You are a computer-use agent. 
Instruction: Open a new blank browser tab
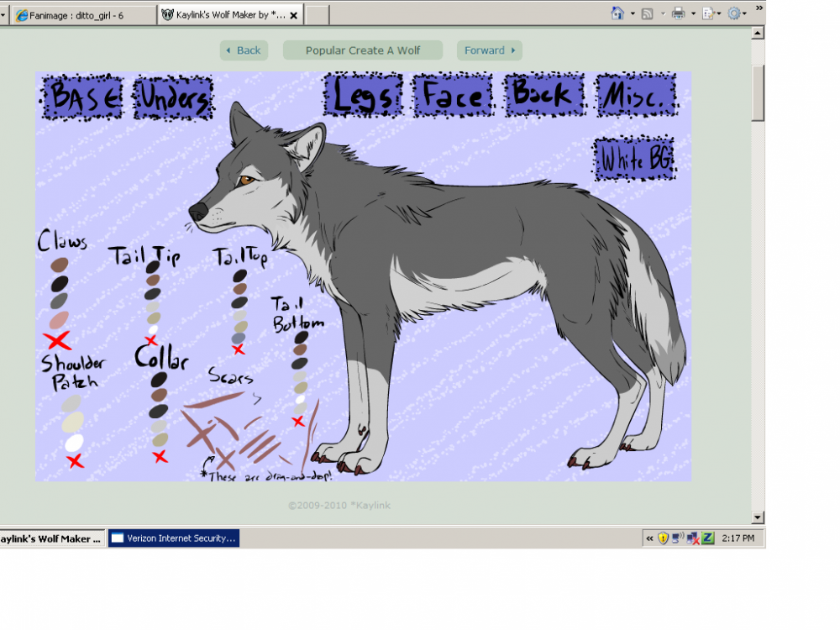[x=318, y=15]
